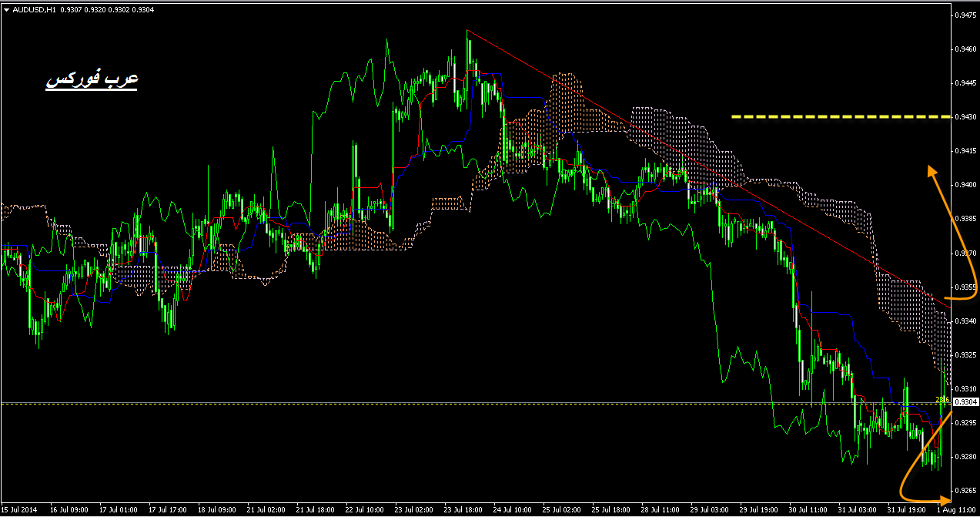Click the 17 Jul 17:00 time label
980x517 pixels.
click(167, 509)
